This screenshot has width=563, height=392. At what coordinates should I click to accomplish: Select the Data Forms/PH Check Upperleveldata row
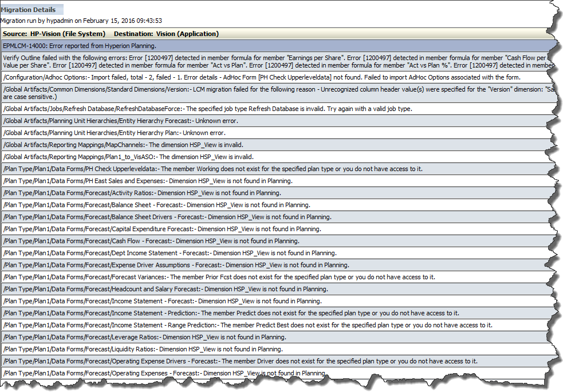277,169
